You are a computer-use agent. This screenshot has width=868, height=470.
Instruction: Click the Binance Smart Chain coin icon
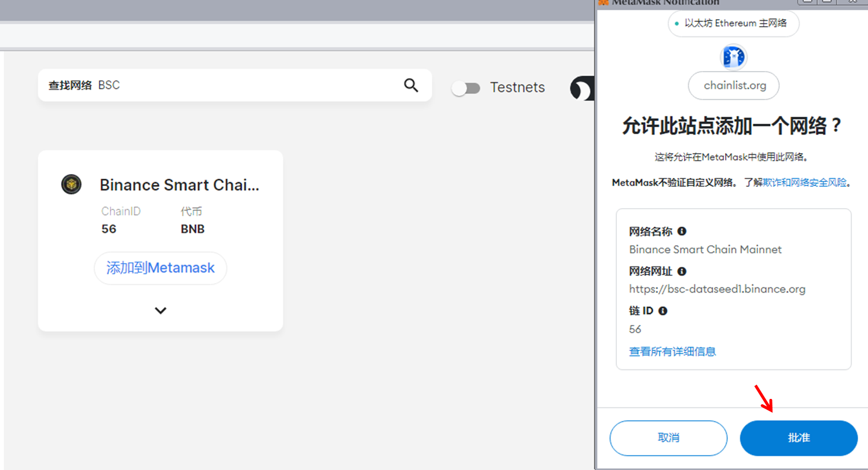point(71,184)
